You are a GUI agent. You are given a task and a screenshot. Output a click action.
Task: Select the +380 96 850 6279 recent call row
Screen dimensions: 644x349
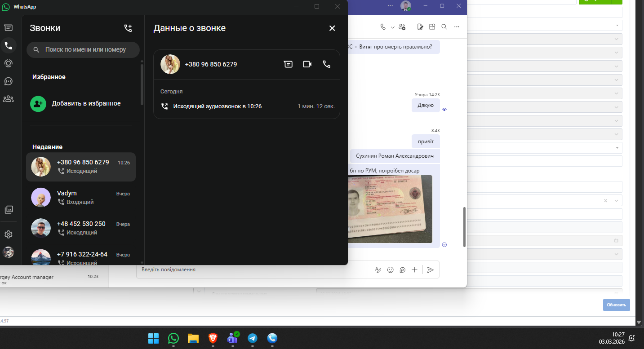81,167
